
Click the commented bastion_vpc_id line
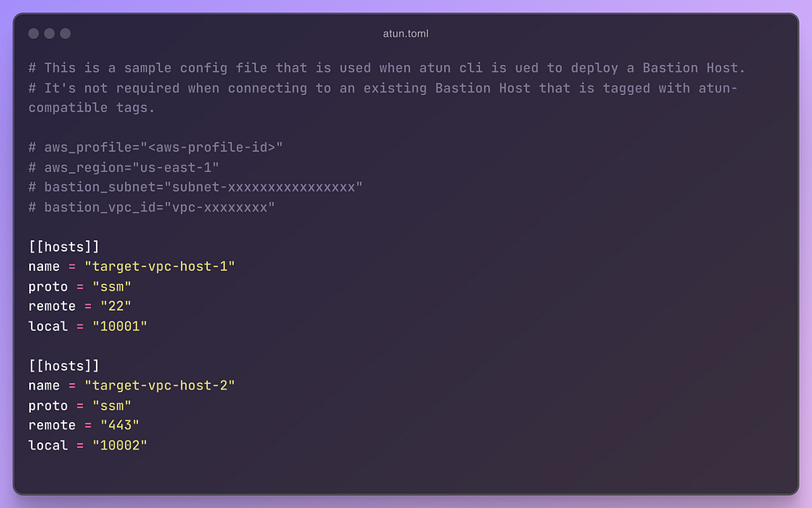tap(152, 207)
